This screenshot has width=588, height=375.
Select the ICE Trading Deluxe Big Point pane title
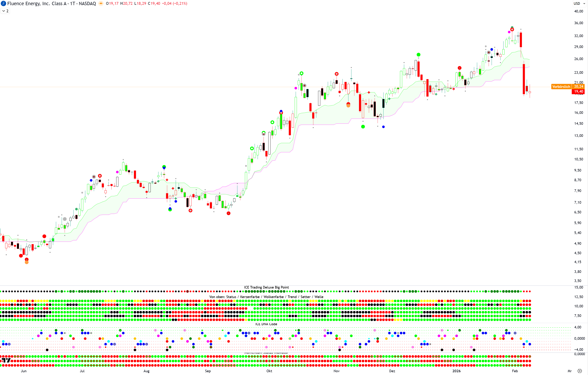(266, 287)
